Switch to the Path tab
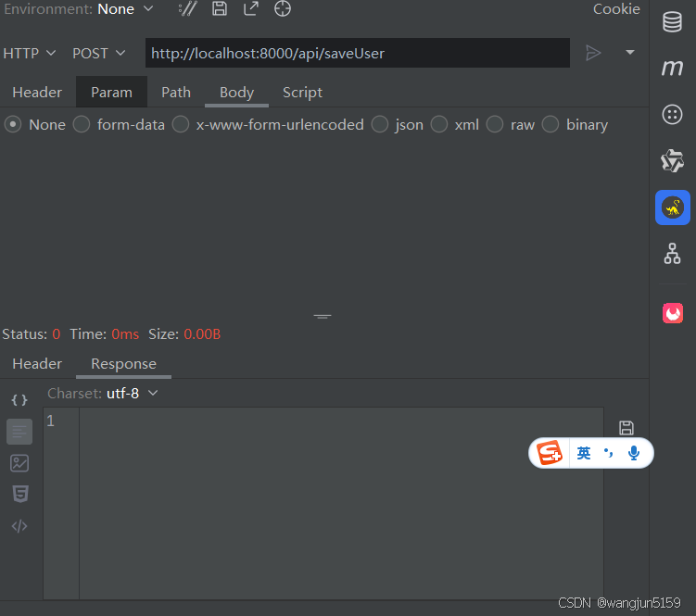The height and width of the screenshot is (616, 696). click(x=176, y=93)
